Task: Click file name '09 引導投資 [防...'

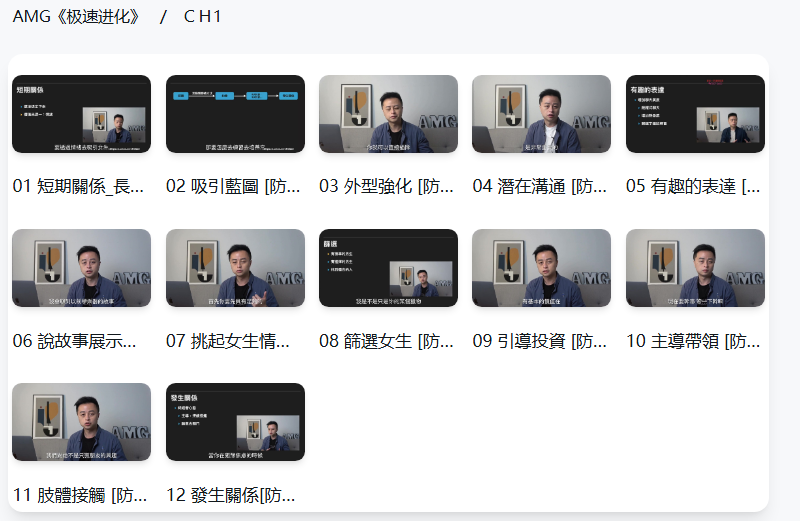Action: [540, 341]
